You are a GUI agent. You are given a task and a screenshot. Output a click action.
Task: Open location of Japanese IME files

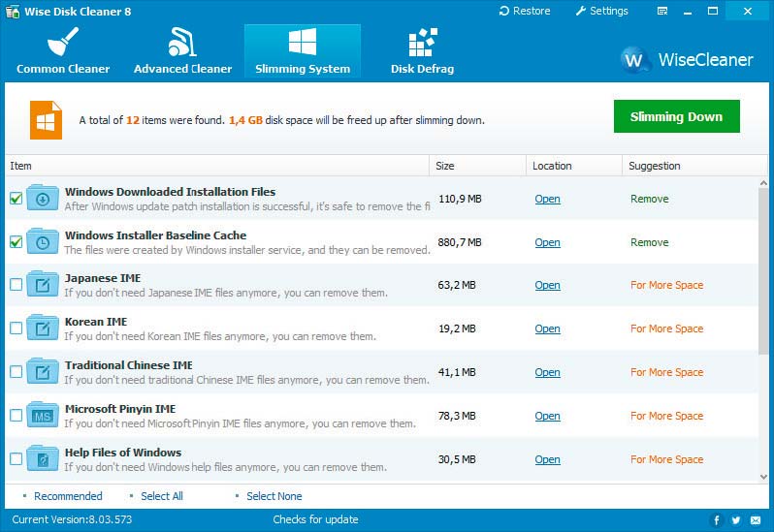[x=547, y=285]
